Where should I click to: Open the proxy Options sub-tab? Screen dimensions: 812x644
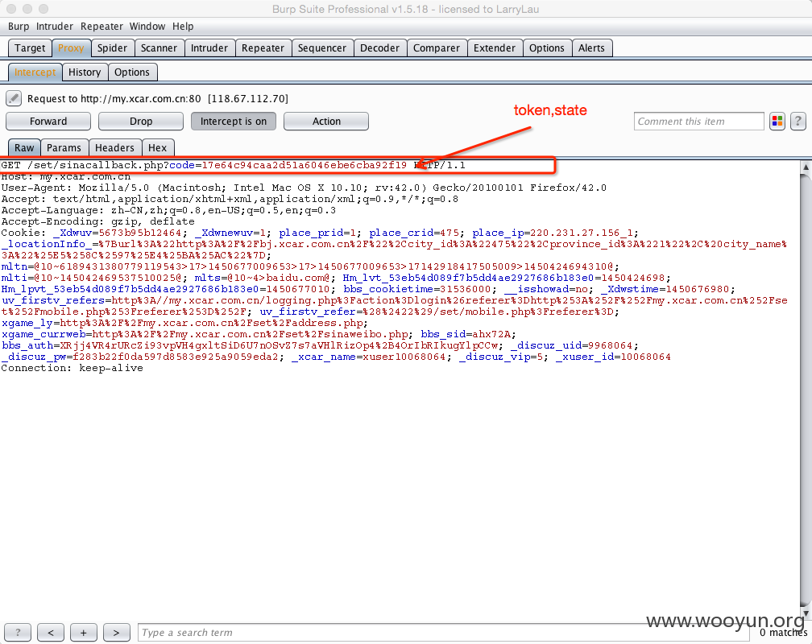(x=131, y=72)
